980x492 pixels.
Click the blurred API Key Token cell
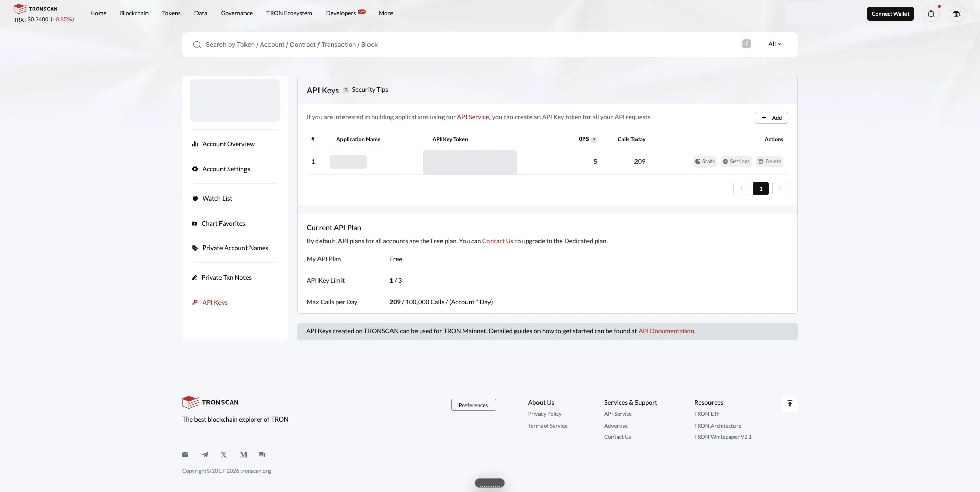tap(470, 162)
